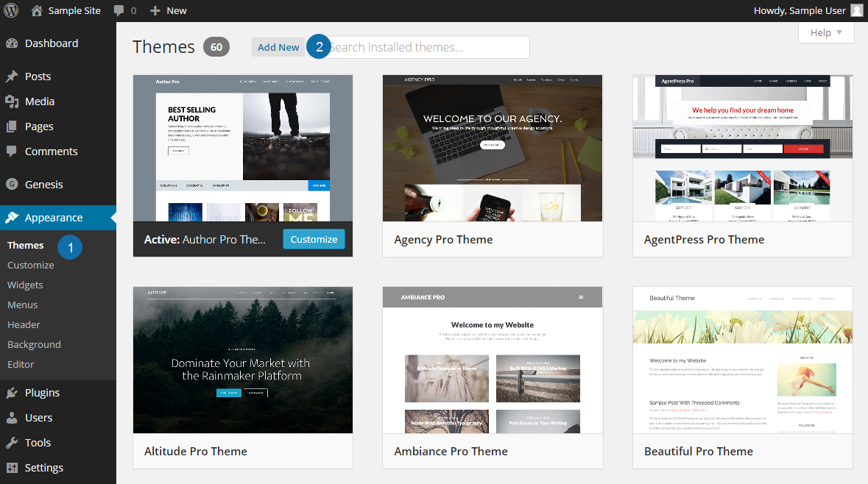The image size is (868, 484).
Task: Open the Editor submenu link
Action: pyautogui.click(x=21, y=365)
